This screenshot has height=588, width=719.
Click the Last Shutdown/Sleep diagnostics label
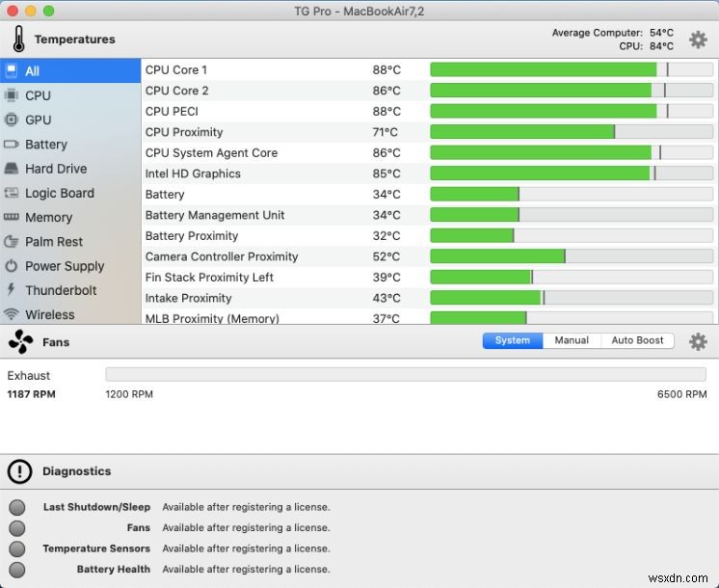click(96, 507)
